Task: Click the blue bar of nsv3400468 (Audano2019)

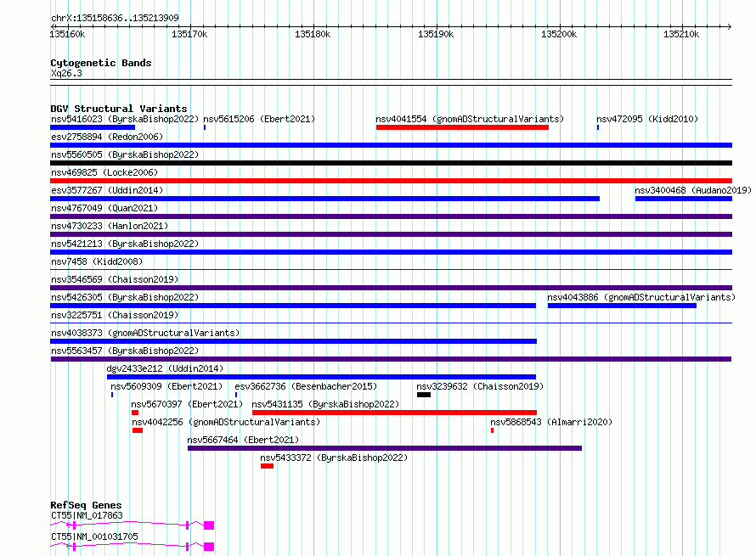Action: pyautogui.click(x=684, y=199)
